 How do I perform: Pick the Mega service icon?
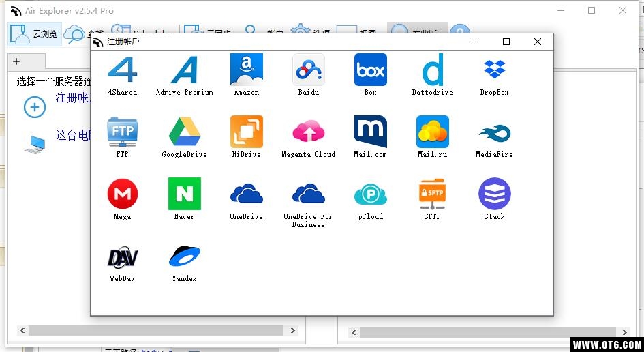click(123, 194)
